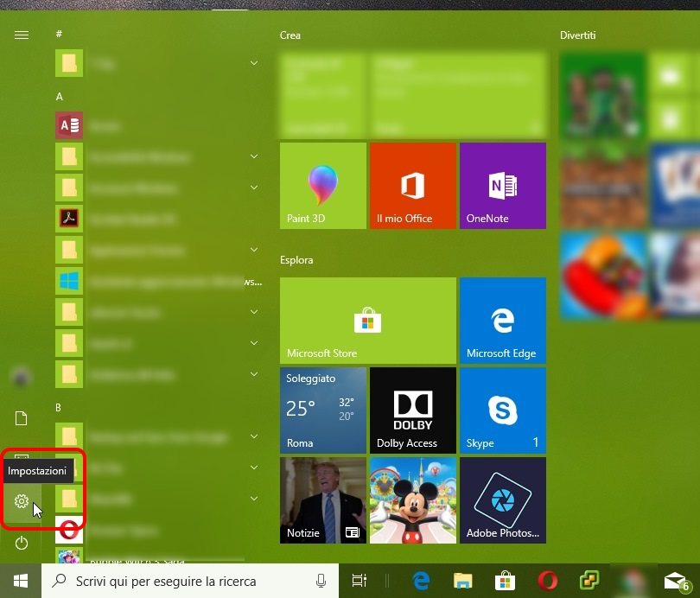Image resolution: width=700 pixels, height=598 pixels.
Task: Launch the Adobe Photoshop Express tile
Action: [502, 499]
